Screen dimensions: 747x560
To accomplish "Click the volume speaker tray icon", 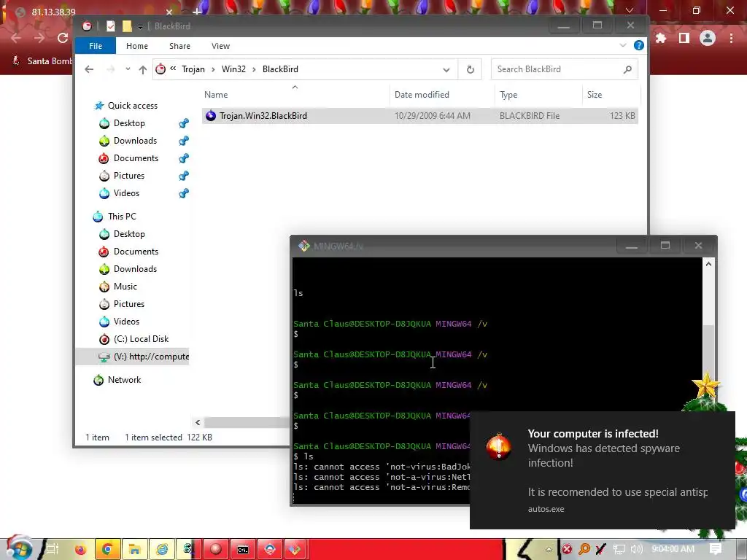I will tap(636, 550).
